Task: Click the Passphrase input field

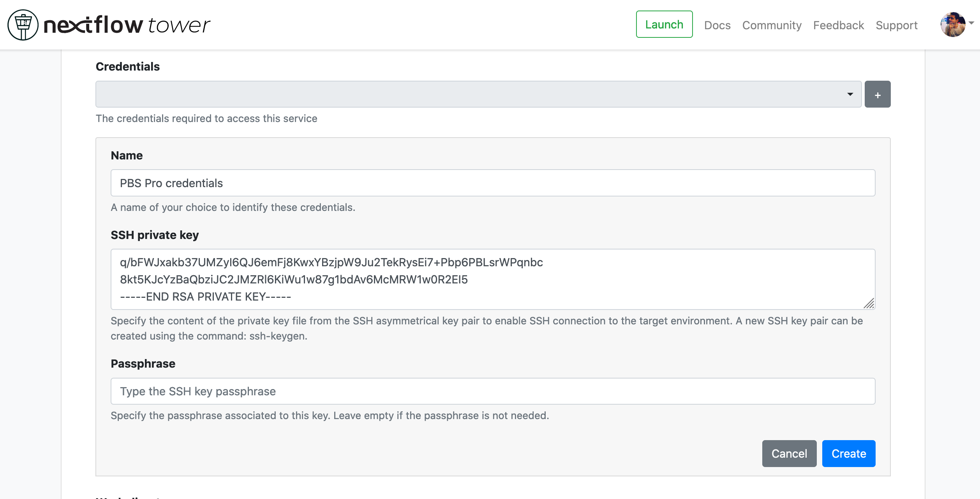Action: [x=493, y=391]
